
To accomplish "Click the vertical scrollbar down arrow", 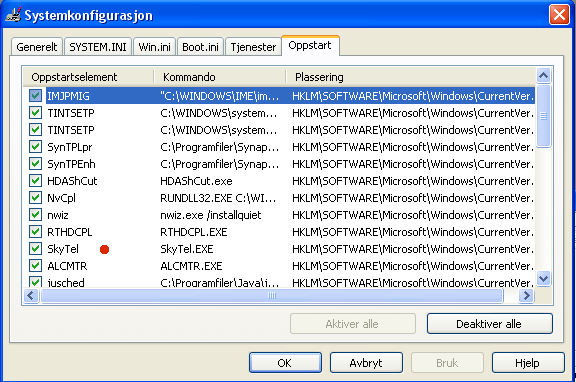I will [x=543, y=278].
